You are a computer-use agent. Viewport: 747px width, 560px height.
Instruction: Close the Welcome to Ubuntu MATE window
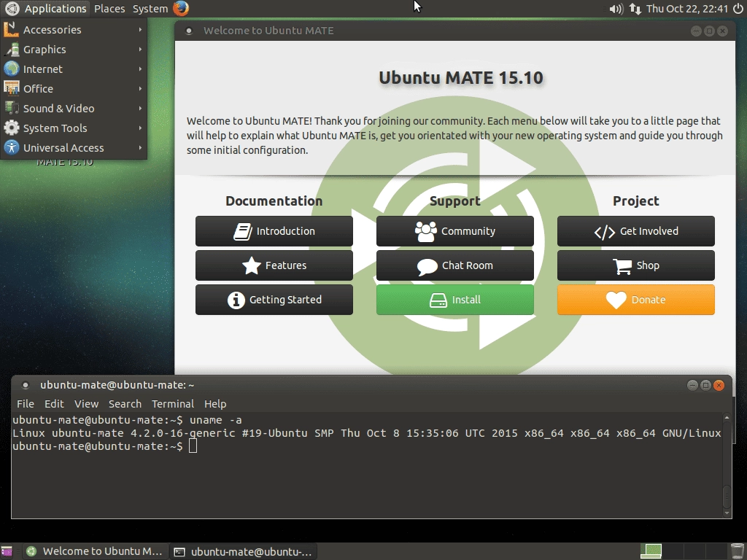[x=723, y=31]
